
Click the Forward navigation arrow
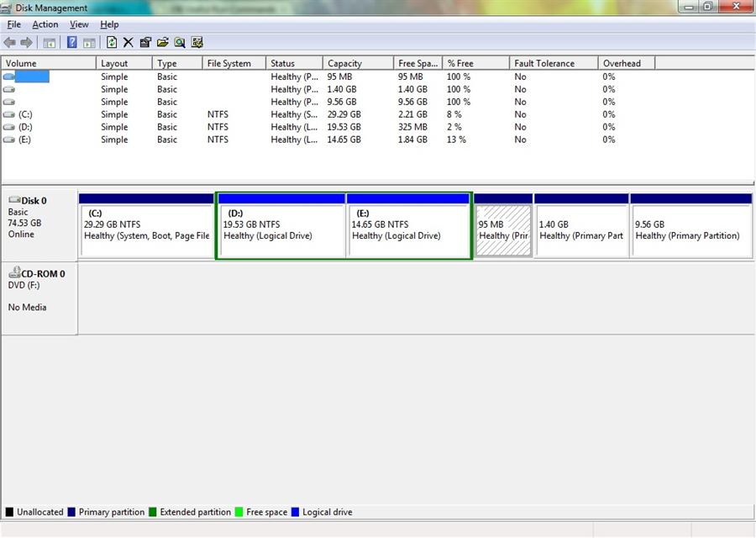point(26,42)
